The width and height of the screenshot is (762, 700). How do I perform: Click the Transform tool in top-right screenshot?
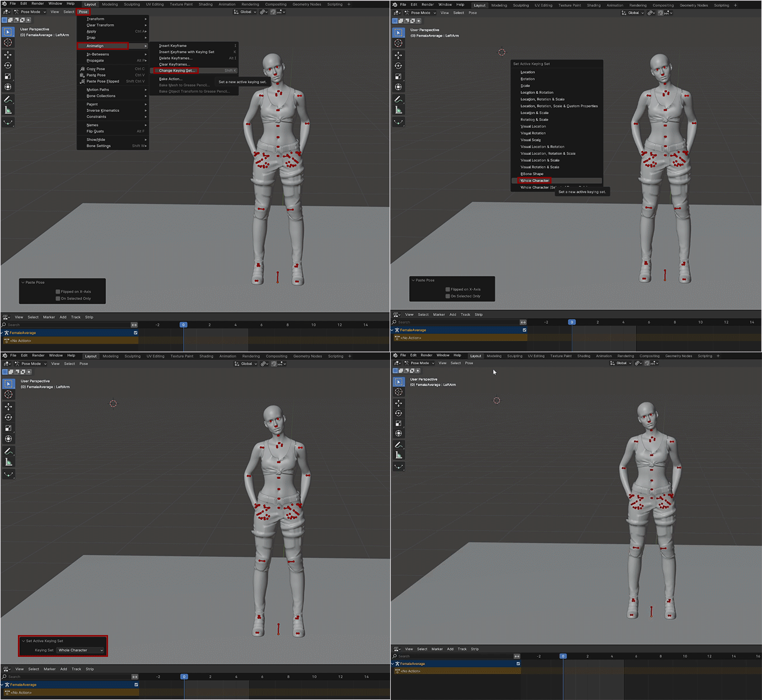(399, 87)
